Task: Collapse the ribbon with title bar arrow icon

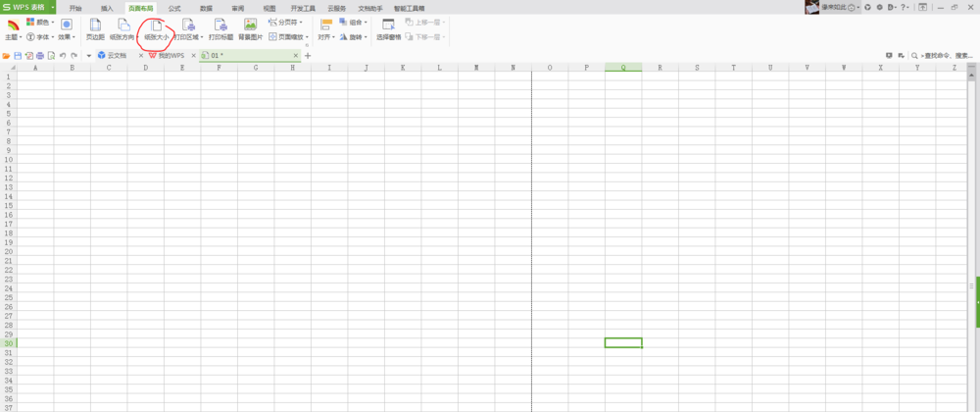Action: [x=922, y=7]
